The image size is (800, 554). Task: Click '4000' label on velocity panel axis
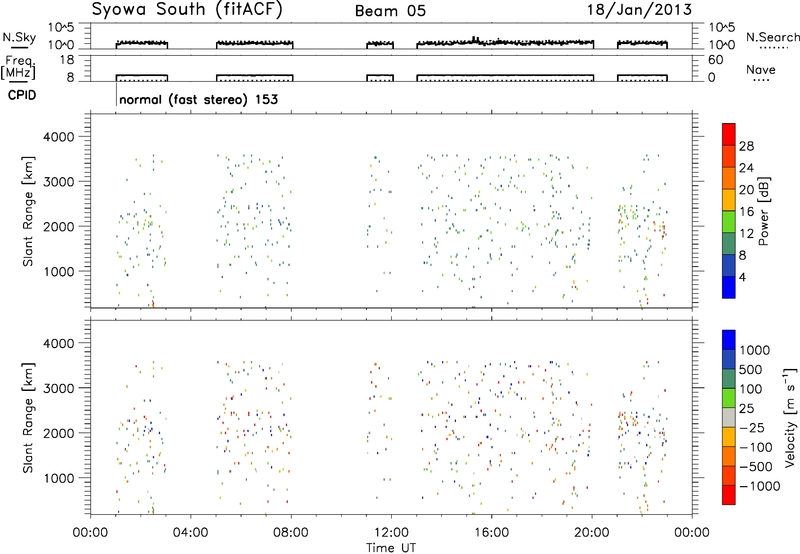pyautogui.click(x=58, y=343)
